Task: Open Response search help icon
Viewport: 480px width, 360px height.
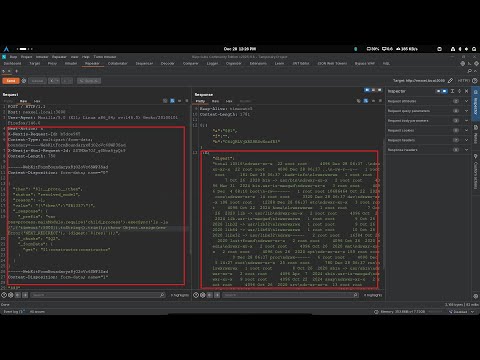Action: [196, 295]
